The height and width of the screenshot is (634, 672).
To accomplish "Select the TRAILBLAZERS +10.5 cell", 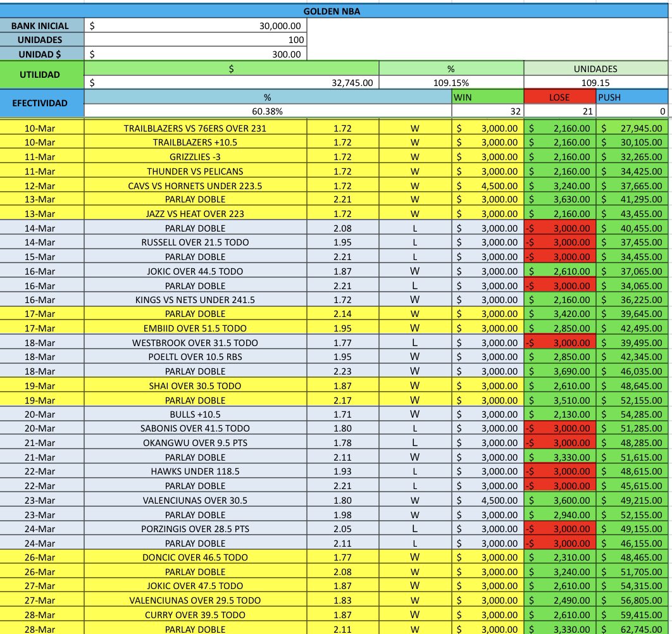I will [x=196, y=142].
